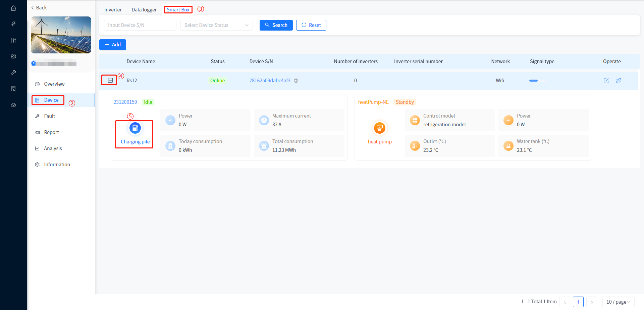
Task: Open the Select Device Status dropdown
Action: tap(216, 25)
